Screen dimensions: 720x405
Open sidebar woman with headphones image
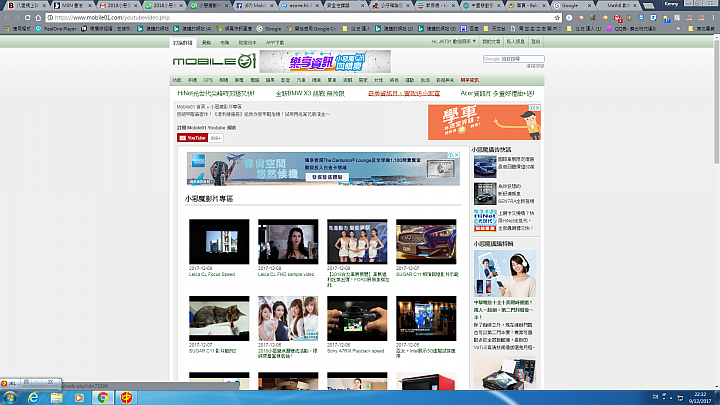[505, 273]
